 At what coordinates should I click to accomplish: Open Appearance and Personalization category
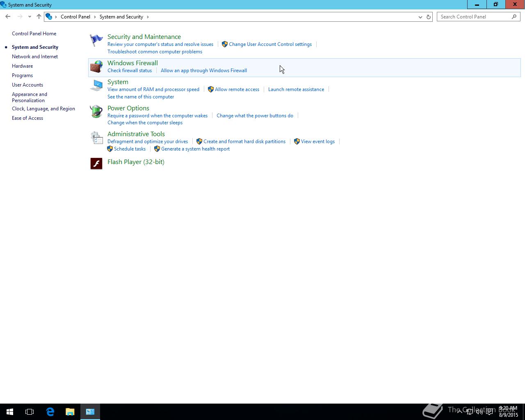click(x=30, y=97)
